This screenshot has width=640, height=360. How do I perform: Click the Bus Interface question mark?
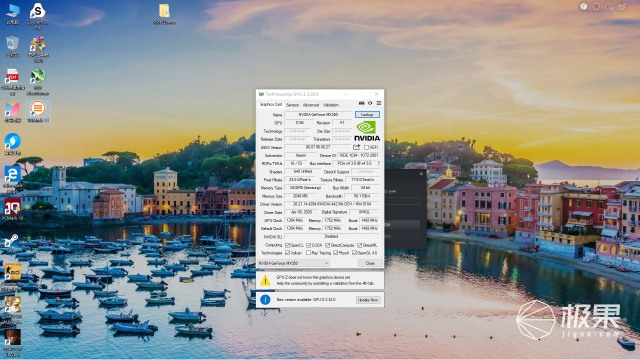click(378, 163)
